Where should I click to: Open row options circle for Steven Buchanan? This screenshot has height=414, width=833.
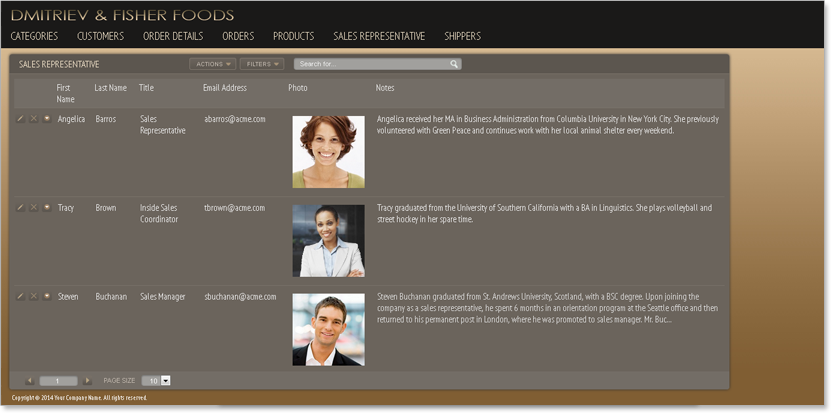pos(46,297)
